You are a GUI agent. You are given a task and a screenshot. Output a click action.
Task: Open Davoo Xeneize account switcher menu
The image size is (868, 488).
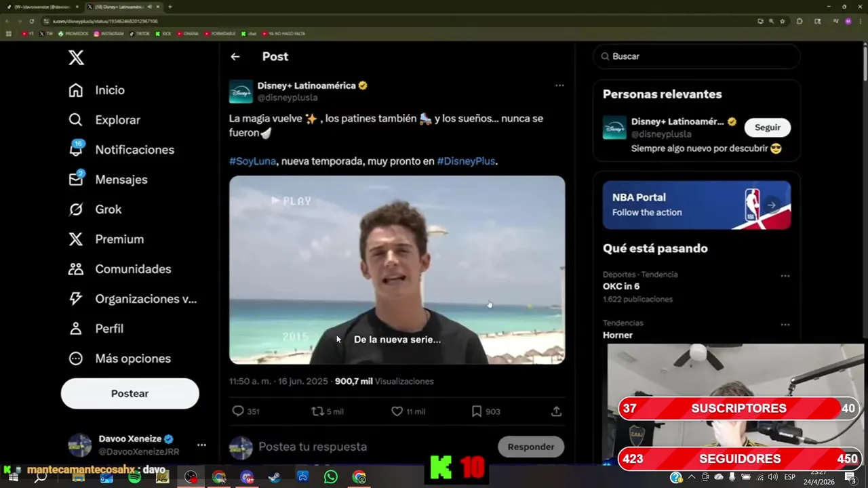click(138, 445)
